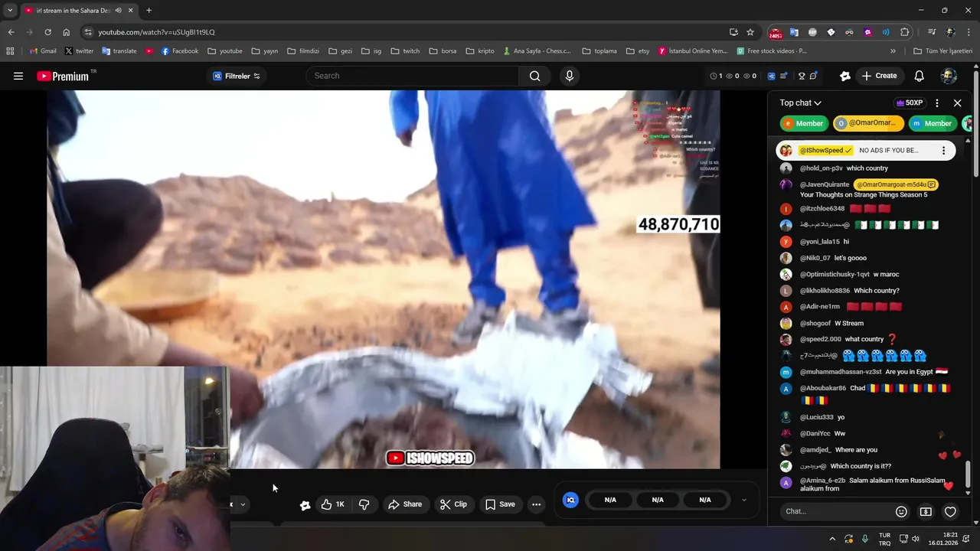This screenshot has height=551, width=980.
Task: View site information icon in address bar
Action: pyautogui.click(x=88, y=32)
